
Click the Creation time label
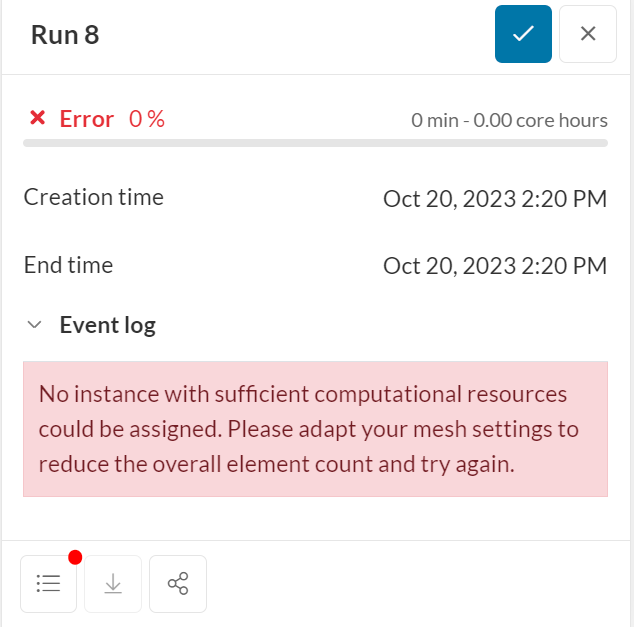94,197
